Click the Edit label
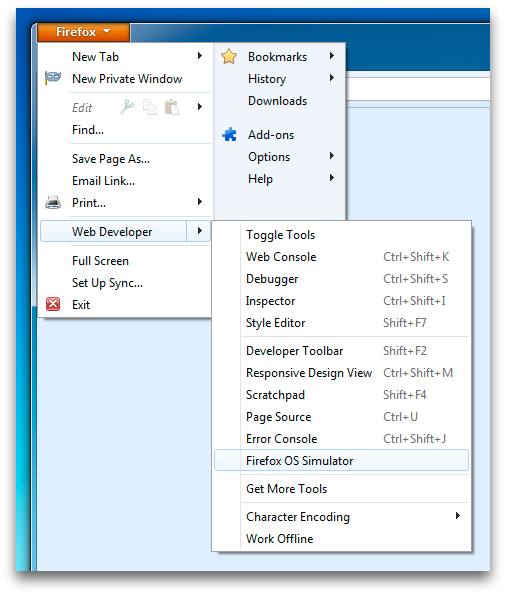Image resolution: width=506 pixels, height=595 pixels. click(82, 108)
